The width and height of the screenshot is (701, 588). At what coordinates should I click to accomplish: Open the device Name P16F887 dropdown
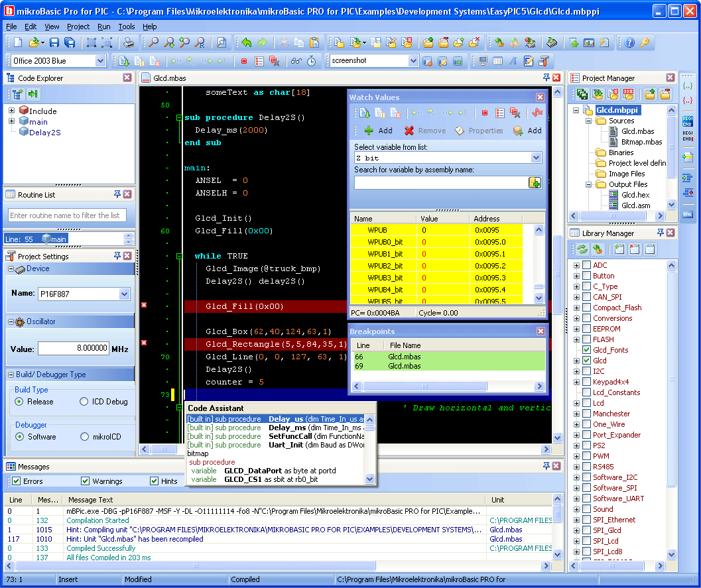(124, 294)
